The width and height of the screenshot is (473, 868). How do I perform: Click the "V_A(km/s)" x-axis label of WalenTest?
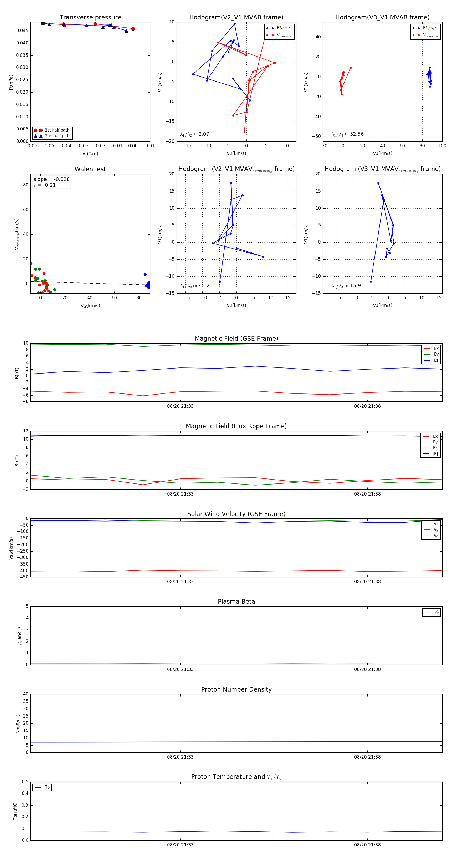[x=90, y=306]
